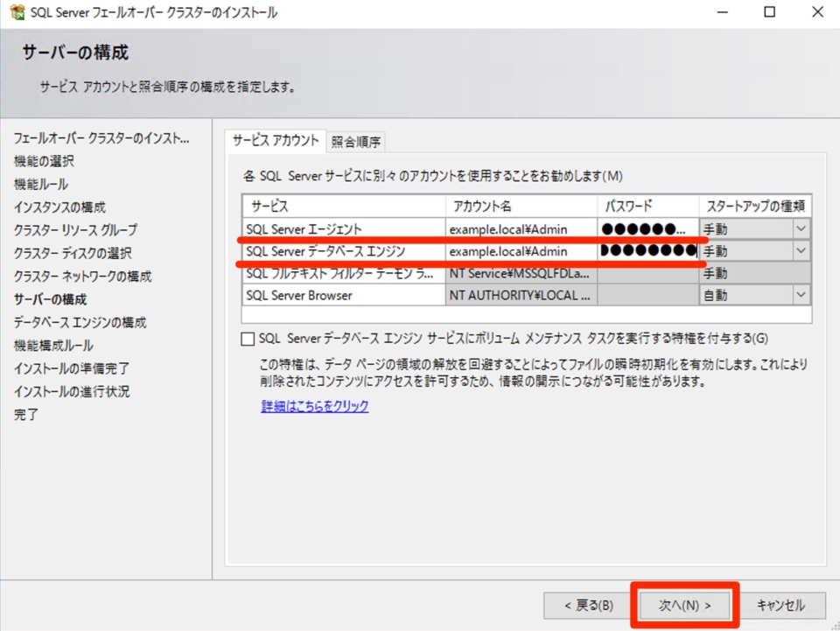Click the NT Service¥MSSQLFDLa... account cell
The image size is (840, 631).
pos(521,273)
